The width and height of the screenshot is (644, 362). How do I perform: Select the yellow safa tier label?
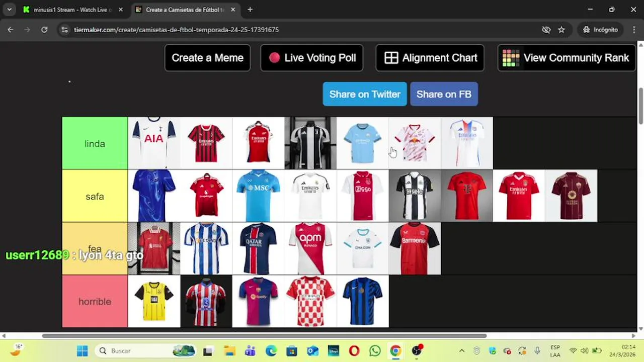coord(95,196)
